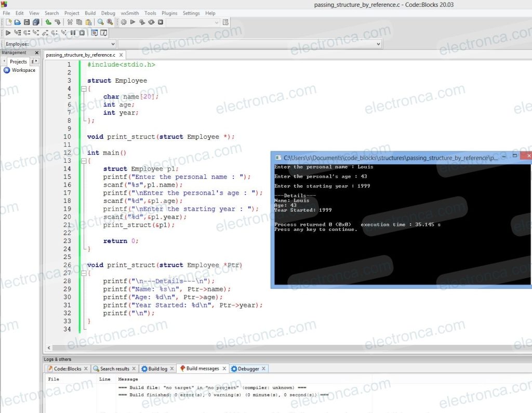Open the Settings menu
532x413 pixels.
(191, 13)
